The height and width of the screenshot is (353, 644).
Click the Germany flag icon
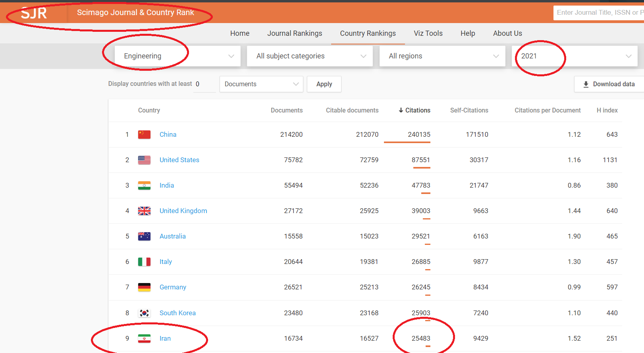pos(144,287)
